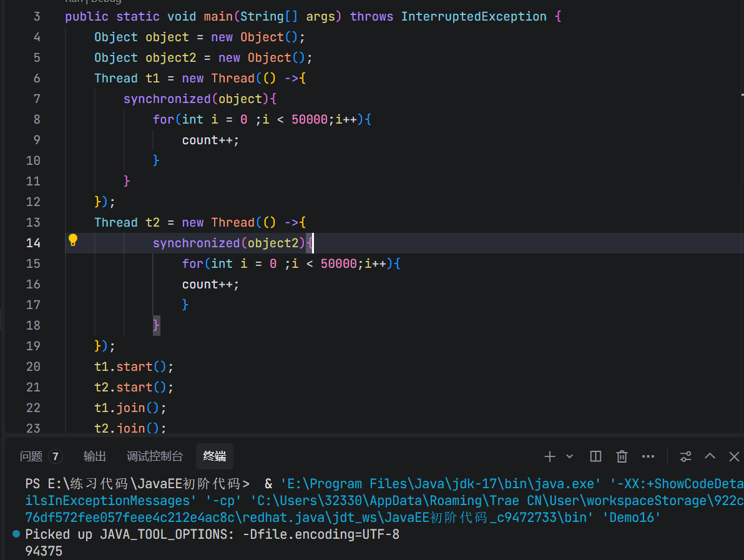The width and height of the screenshot is (744, 560).
Task: Click the for loop on line 8
Action: 262,120
